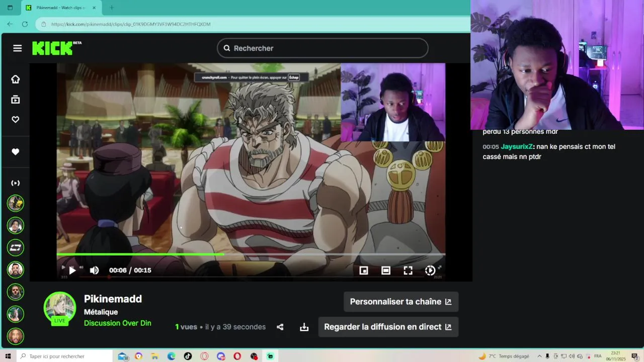Enter fullscreen on the clip player

point(408,270)
